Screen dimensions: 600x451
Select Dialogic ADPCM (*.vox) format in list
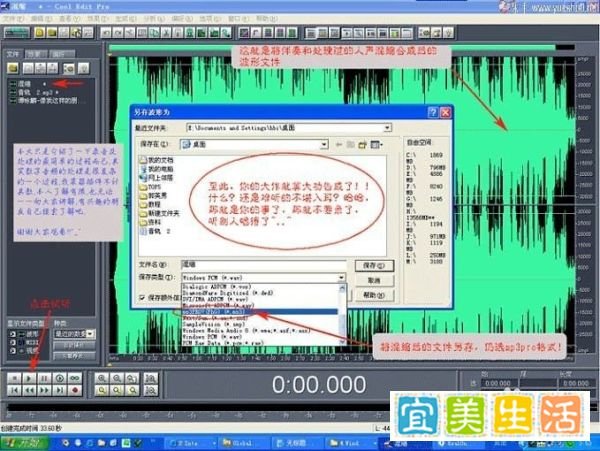[259, 287]
